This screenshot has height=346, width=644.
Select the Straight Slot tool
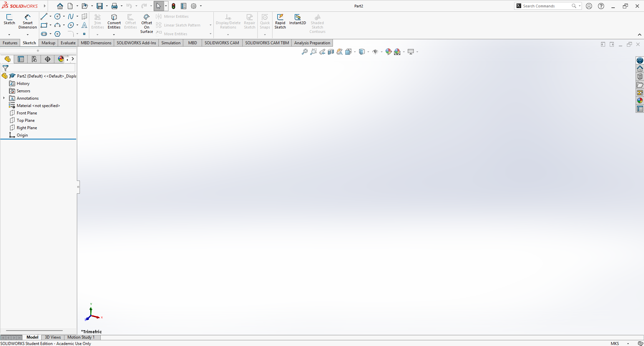(44, 34)
